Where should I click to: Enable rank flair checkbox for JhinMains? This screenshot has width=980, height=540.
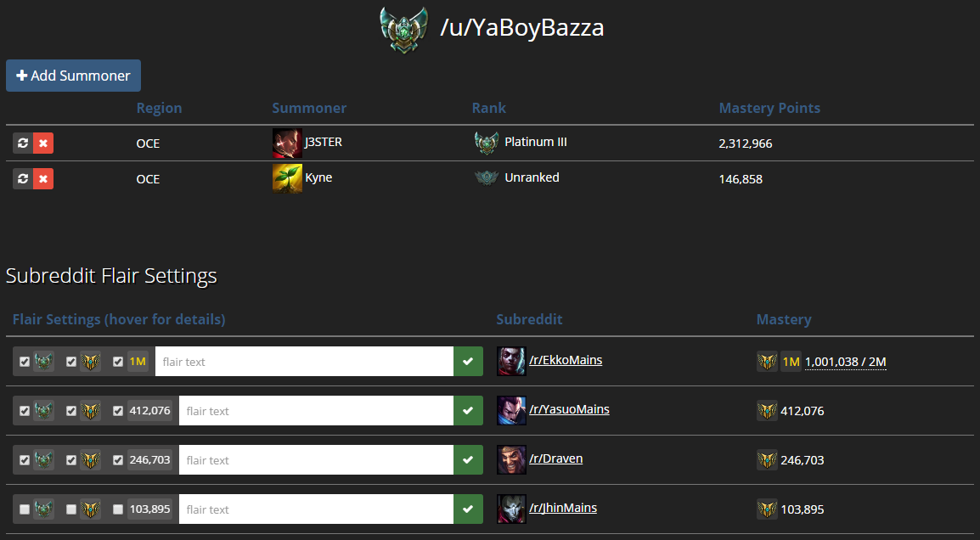pos(25,509)
